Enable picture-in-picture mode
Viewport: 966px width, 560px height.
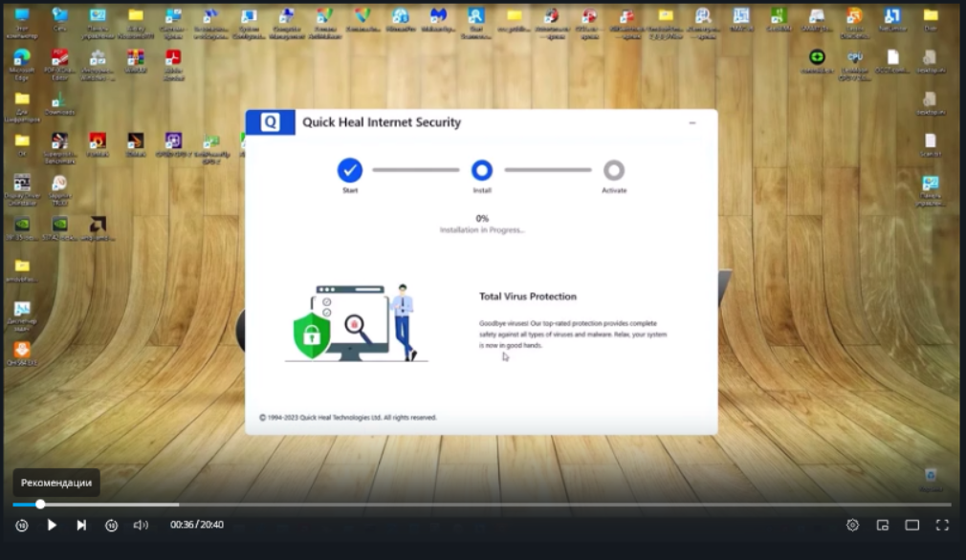click(x=882, y=525)
